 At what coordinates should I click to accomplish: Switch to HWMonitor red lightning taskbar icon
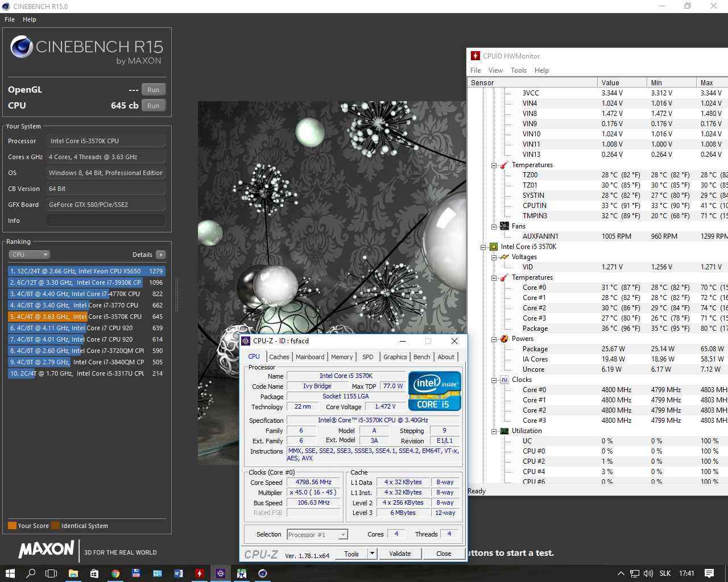200,573
